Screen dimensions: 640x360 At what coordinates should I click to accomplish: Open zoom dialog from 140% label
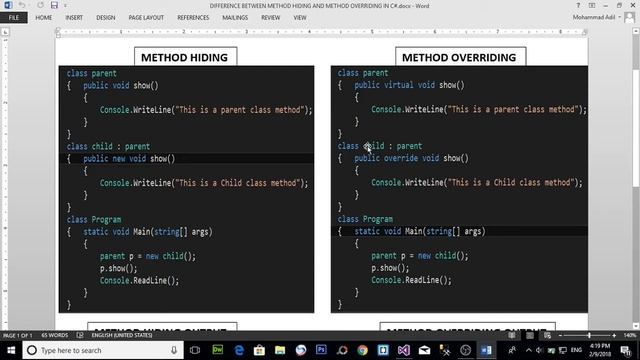(x=630, y=336)
